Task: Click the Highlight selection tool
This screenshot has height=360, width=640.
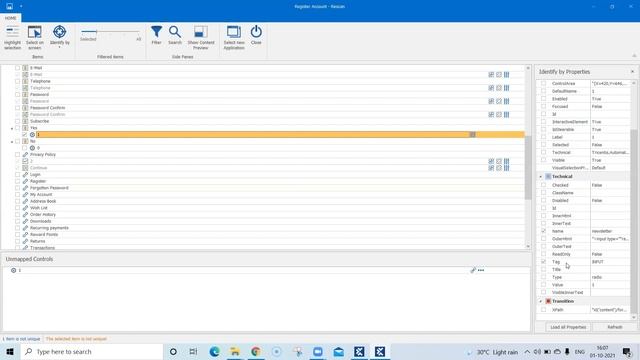Action: tap(12, 38)
